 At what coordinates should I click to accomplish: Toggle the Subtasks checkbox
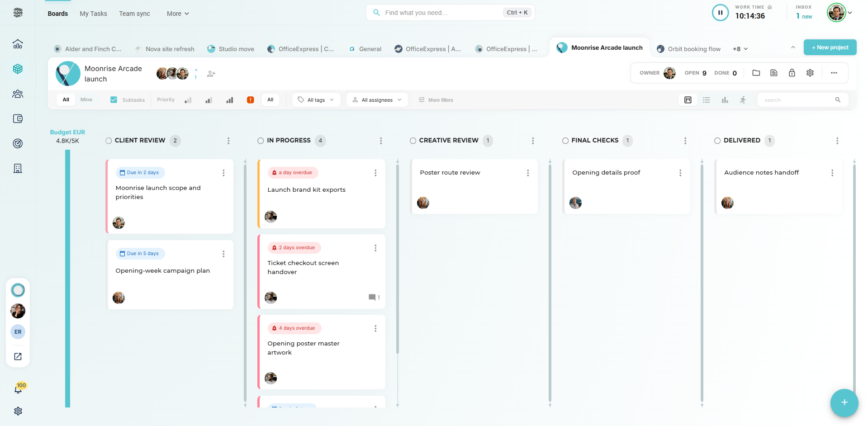[x=114, y=100]
